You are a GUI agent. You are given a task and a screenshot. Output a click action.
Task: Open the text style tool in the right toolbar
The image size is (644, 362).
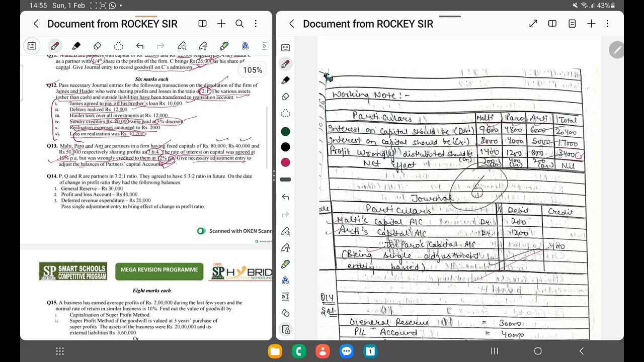point(285,280)
